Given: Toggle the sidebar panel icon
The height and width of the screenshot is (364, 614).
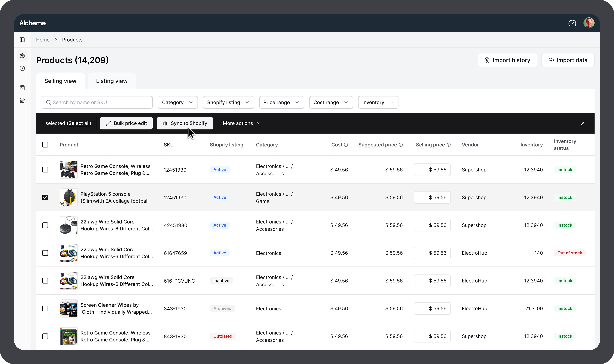Looking at the screenshot, I should (x=22, y=40).
